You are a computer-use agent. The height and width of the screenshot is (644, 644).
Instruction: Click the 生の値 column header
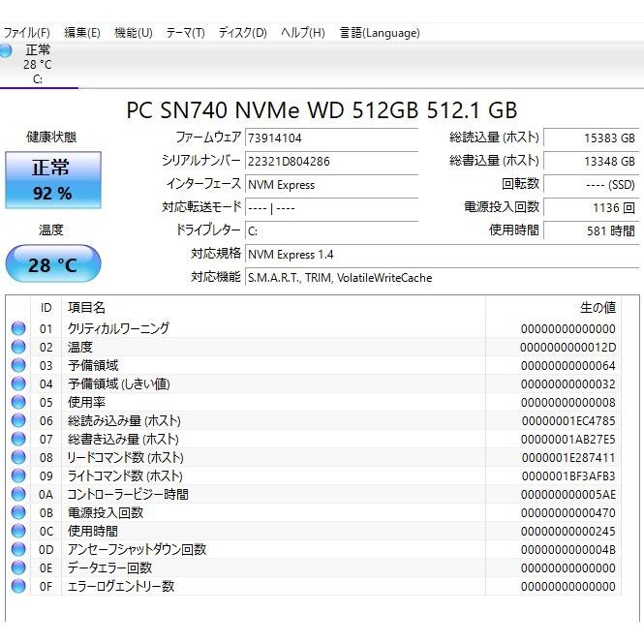click(553, 308)
